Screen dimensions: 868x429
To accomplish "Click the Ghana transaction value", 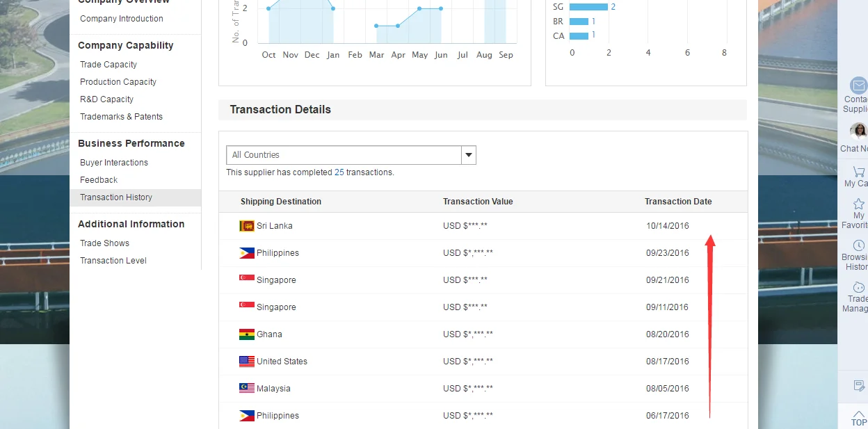I will (x=468, y=334).
